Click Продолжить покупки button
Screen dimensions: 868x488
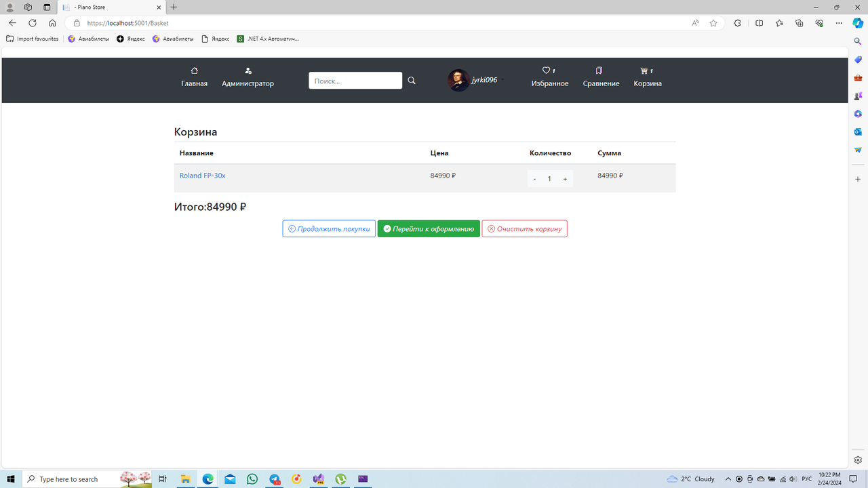pos(329,229)
